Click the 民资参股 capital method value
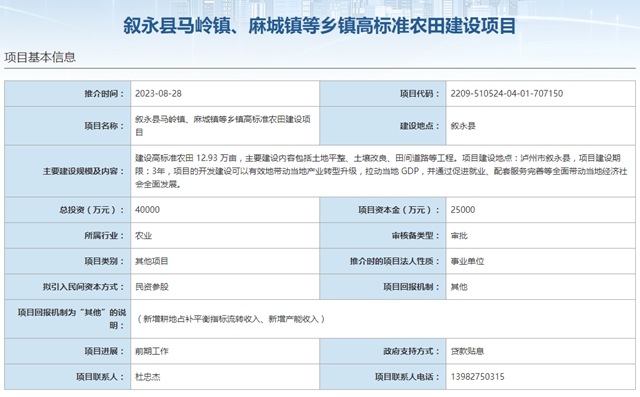This screenshot has height=397, width=640. pyautogui.click(x=152, y=287)
